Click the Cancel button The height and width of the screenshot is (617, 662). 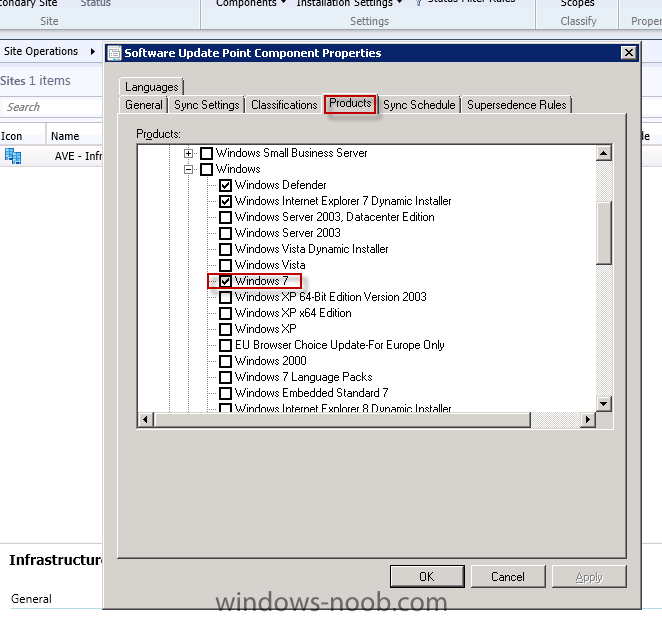[508, 576]
